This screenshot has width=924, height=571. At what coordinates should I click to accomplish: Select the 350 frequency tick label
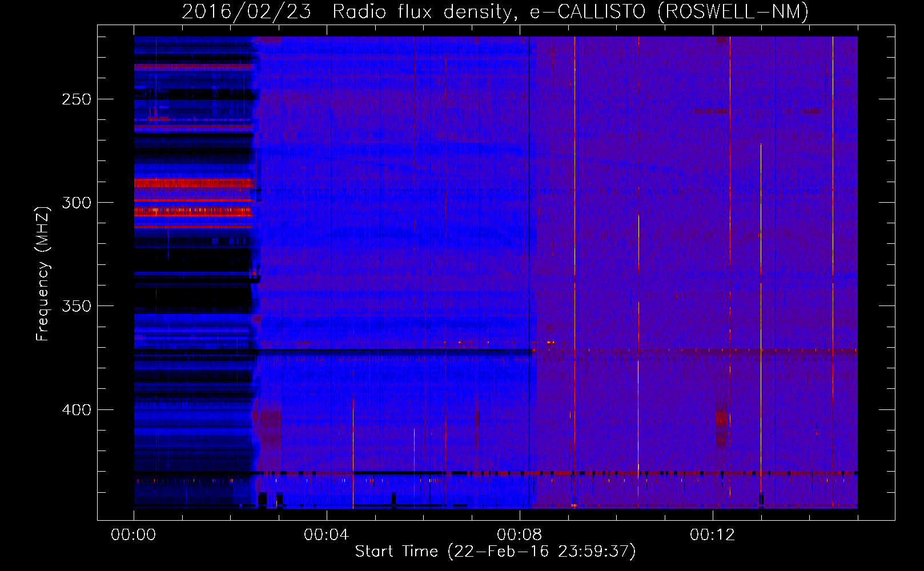[x=77, y=306]
